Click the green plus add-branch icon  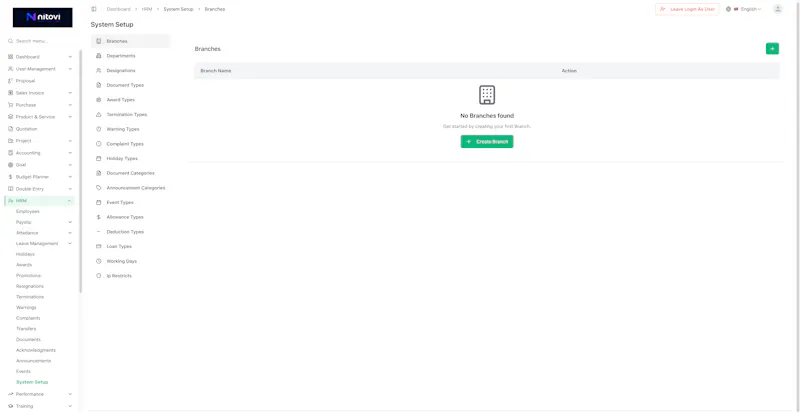(772, 48)
